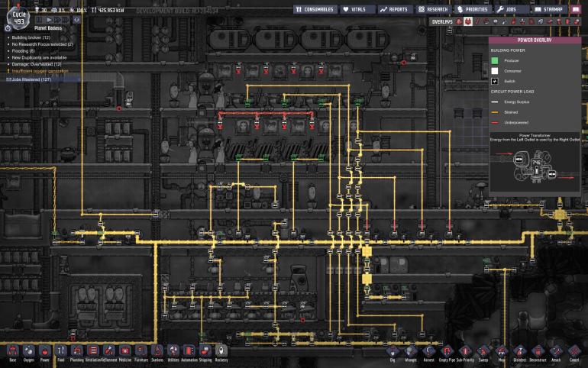The height and width of the screenshot is (368, 588).
Task: Activate the Mop tool
Action: [502, 353]
